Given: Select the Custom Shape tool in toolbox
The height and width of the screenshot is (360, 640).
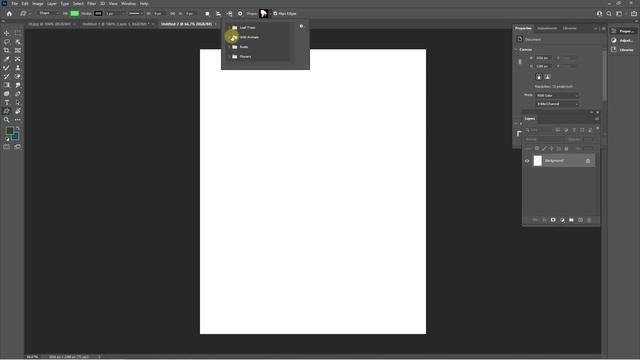Looking at the screenshot, I should [x=7, y=111].
